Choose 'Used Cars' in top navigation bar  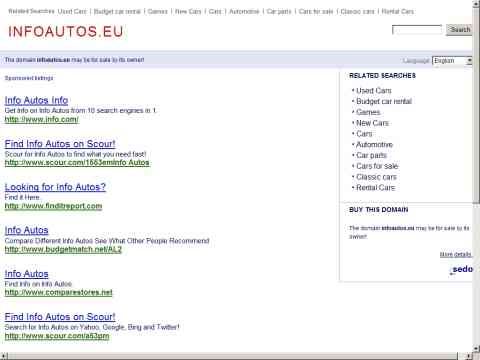(x=72, y=11)
